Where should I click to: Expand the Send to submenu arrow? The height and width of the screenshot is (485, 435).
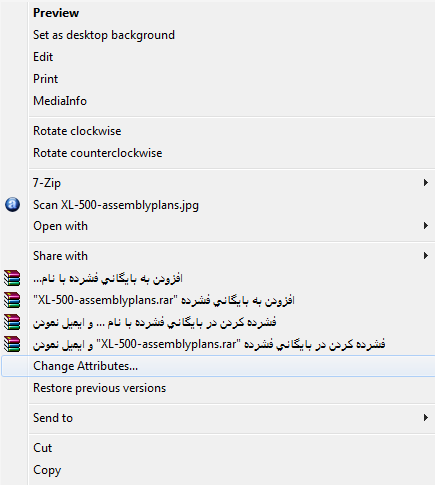point(426,418)
